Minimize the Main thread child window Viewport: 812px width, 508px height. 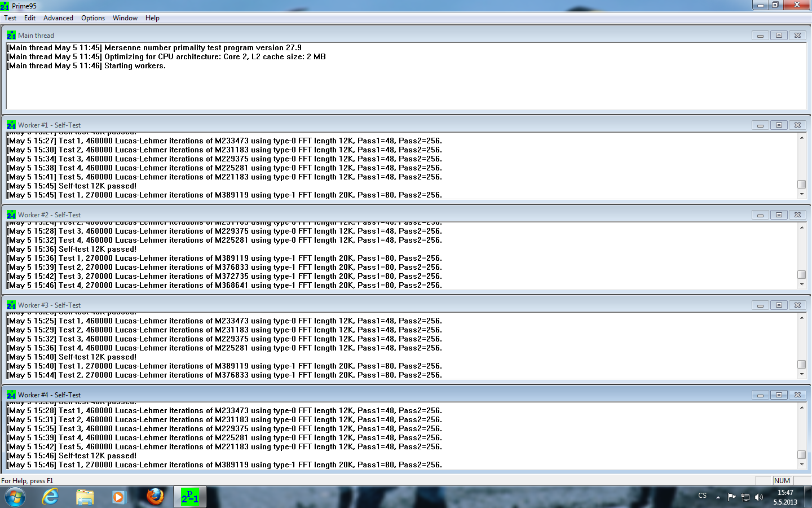760,36
